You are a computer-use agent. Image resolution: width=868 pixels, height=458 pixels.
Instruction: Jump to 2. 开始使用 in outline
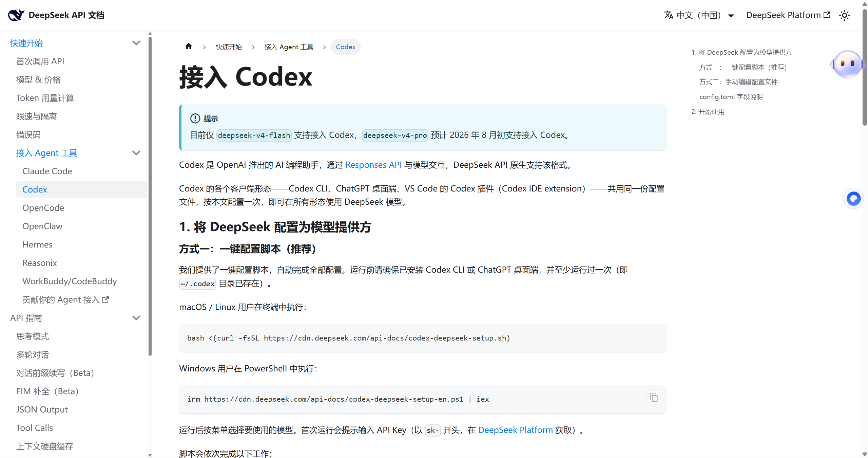[708, 112]
